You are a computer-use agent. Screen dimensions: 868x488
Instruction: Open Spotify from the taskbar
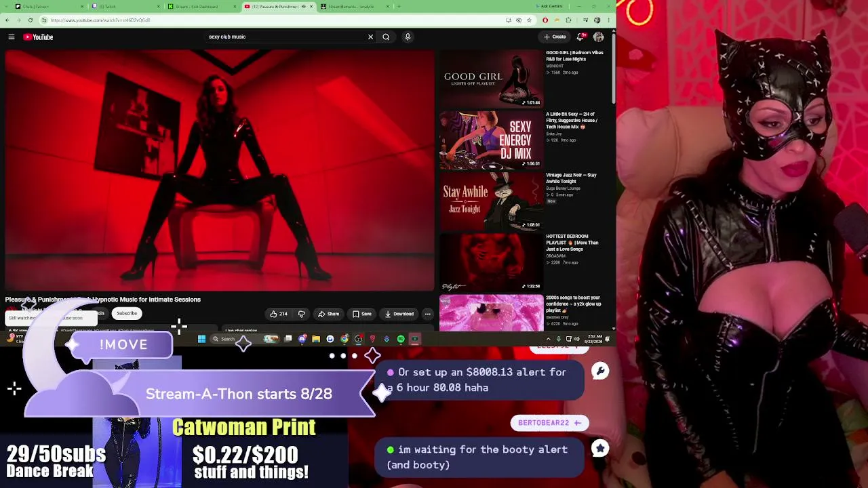point(401,339)
